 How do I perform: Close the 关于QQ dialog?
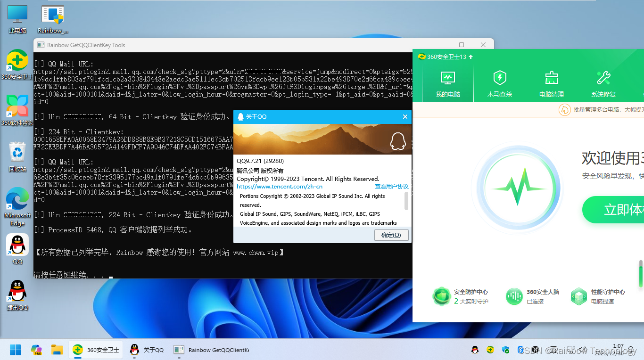(x=405, y=116)
